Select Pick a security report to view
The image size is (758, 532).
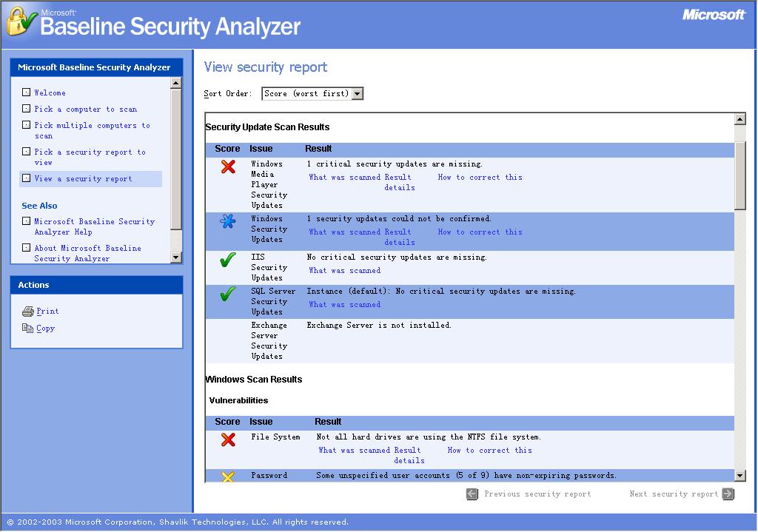coord(90,157)
